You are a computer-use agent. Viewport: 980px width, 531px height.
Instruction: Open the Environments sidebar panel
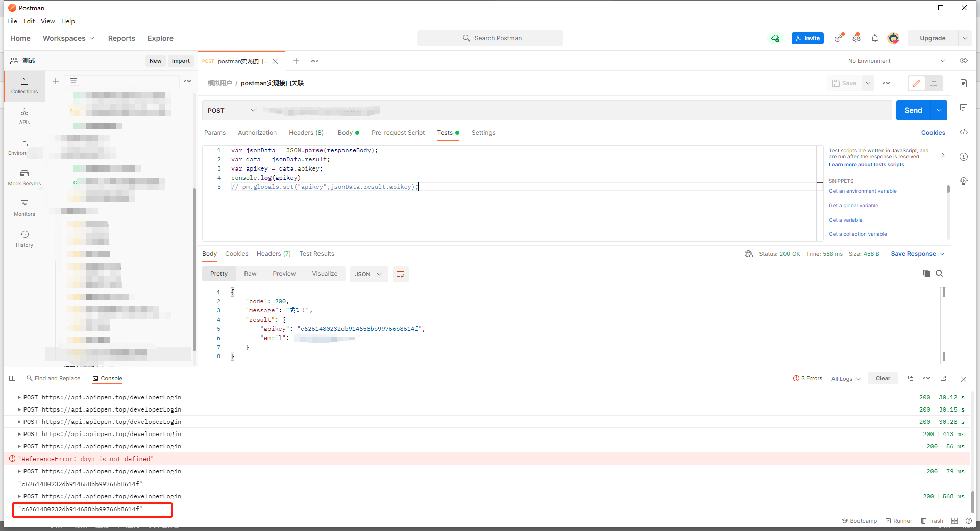coord(24,147)
